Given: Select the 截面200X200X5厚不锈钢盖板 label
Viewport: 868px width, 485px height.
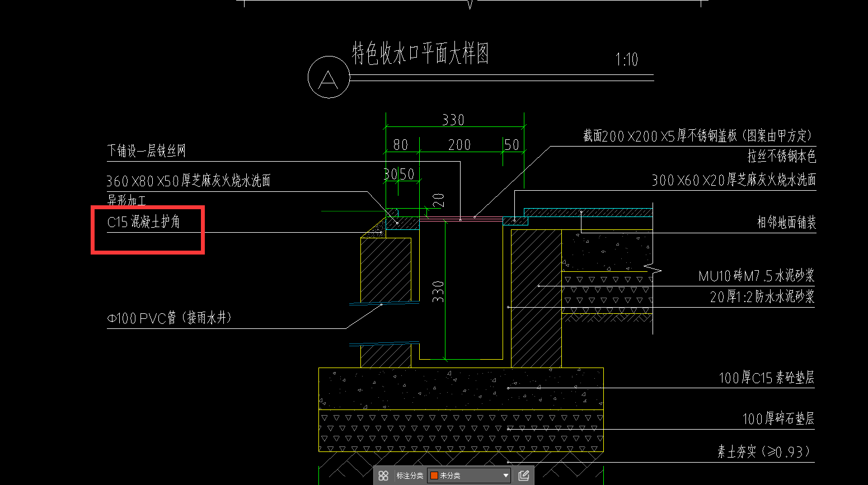Looking at the screenshot, I should [697, 136].
